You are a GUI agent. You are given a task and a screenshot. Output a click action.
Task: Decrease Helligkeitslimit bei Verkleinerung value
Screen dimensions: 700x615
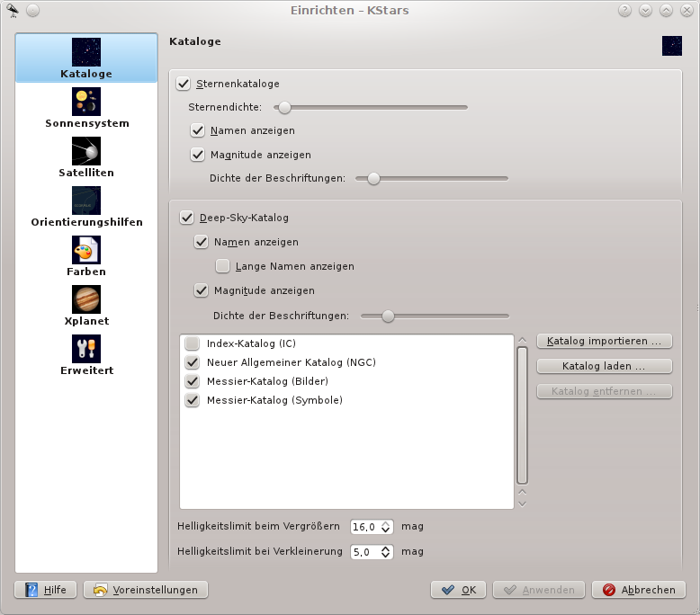[386, 555]
